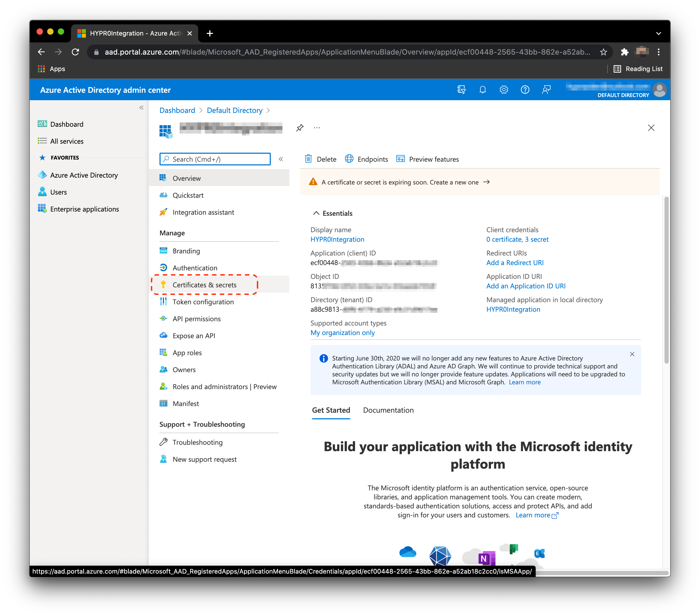
Task: Open the ellipsis more options menu
Action: coord(317,128)
